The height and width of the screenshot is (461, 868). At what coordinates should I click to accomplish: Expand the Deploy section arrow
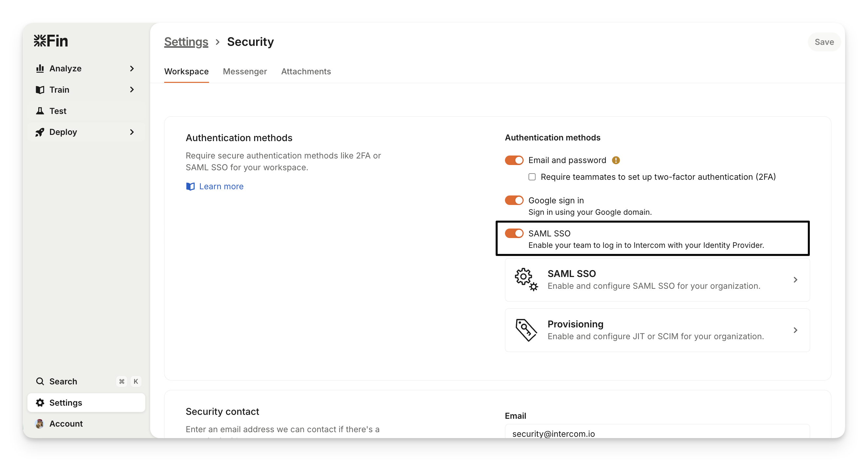point(132,132)
